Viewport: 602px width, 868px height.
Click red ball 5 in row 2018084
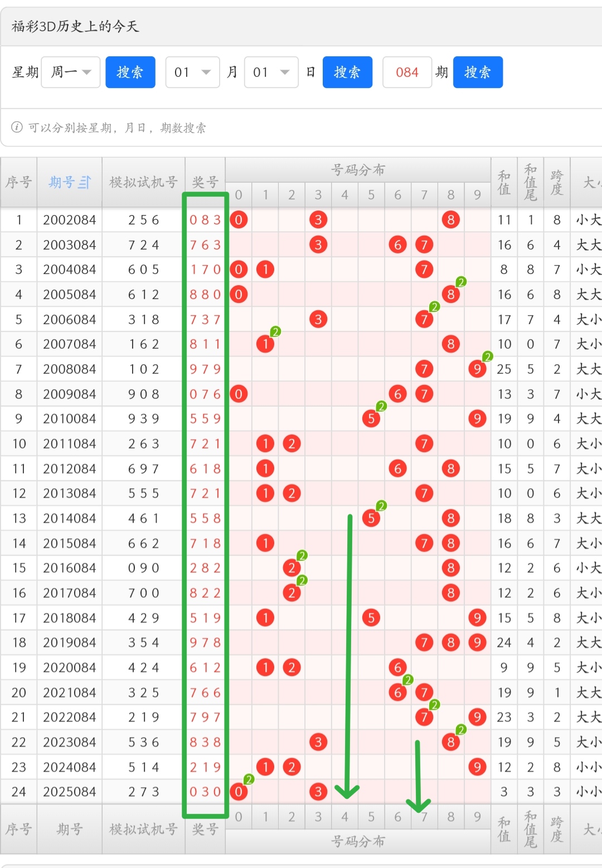pyautogui.click(x=371, y=618)
